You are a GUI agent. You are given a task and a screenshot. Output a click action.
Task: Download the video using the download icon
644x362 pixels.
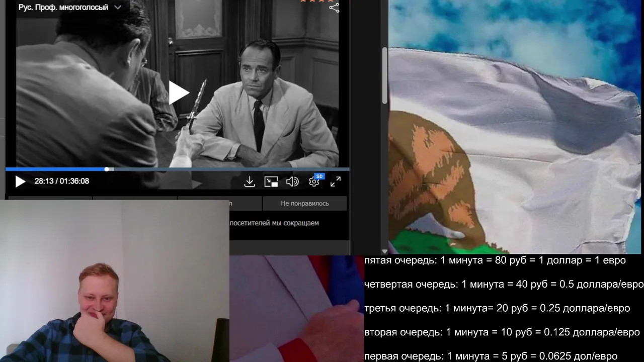[250, 182]
